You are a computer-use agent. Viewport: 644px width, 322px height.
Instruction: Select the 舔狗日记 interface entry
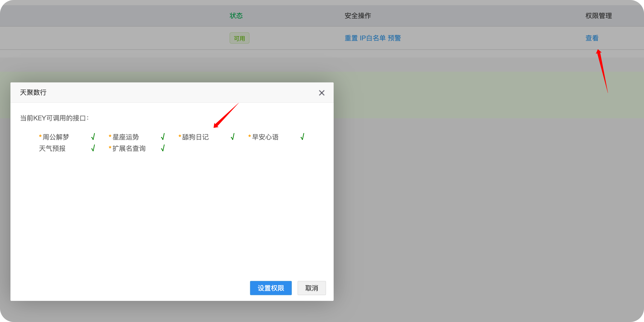tap(195, 137)
